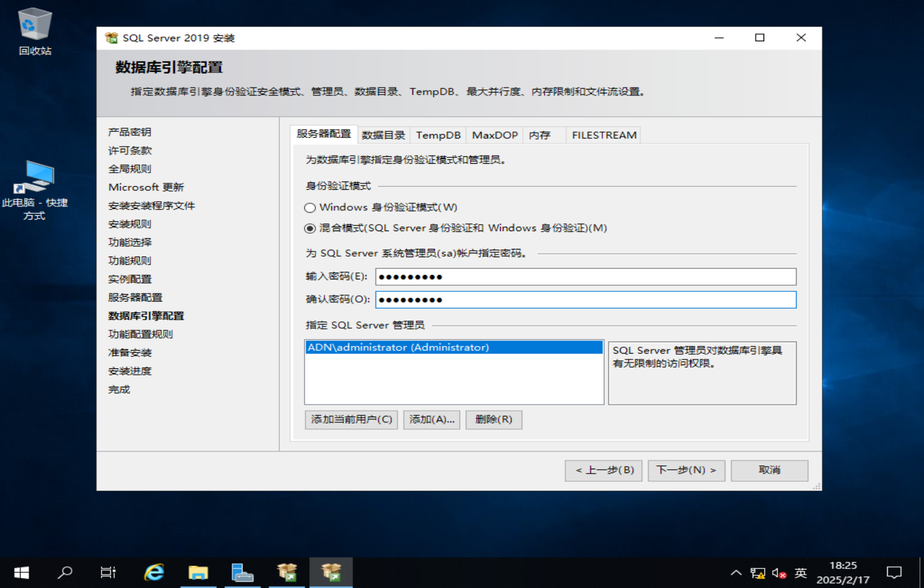Open the network status tray icon
Screen dimensions: 924x588
coord(758,573)
